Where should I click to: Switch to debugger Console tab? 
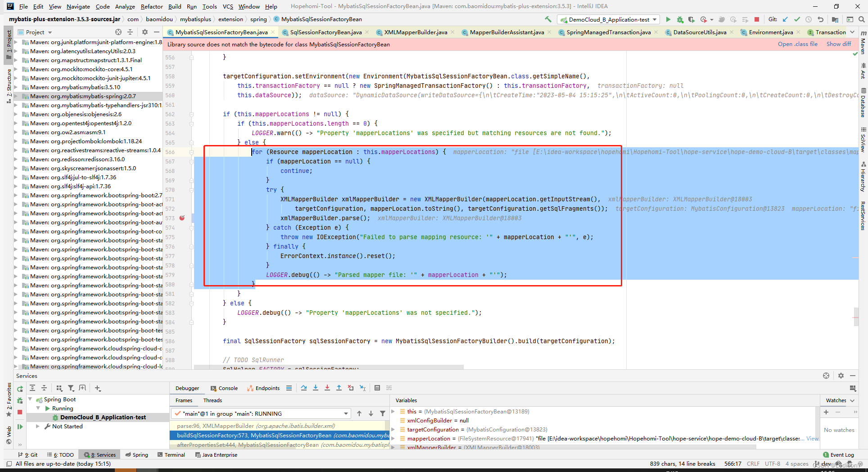click(224, 388)
